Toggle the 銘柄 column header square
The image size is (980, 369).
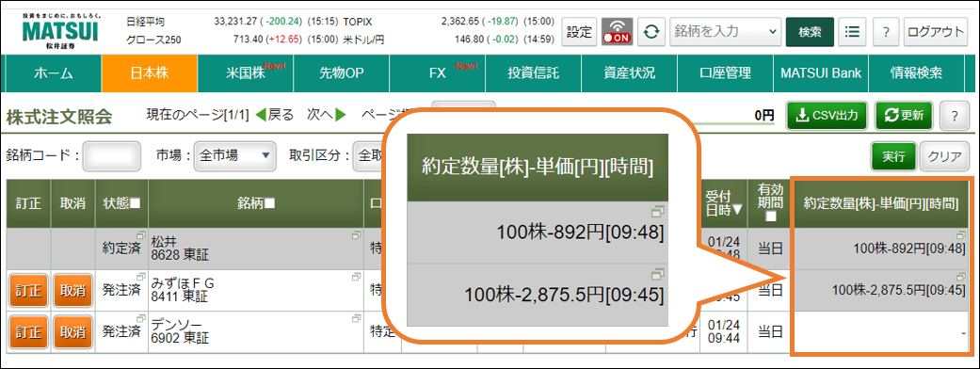[270, 202]
